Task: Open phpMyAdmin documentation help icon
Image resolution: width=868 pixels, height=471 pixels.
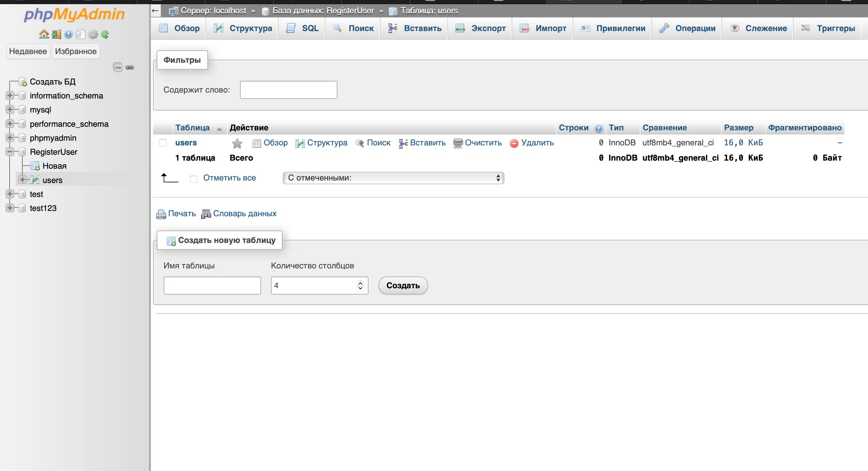Action: 68,34
